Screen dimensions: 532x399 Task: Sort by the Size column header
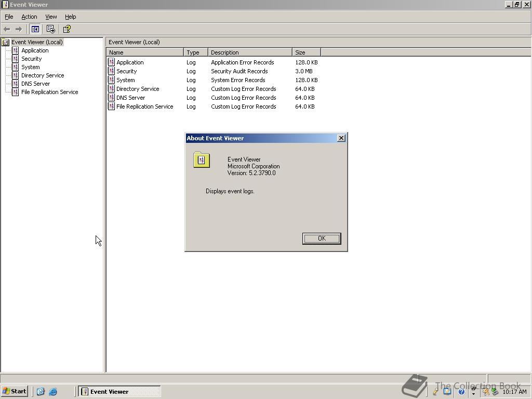coord(307,52)
